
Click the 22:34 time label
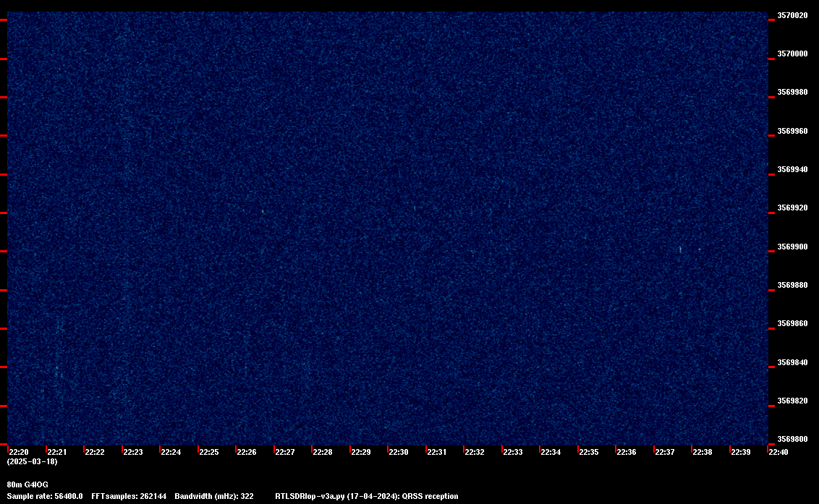[551, 452]
